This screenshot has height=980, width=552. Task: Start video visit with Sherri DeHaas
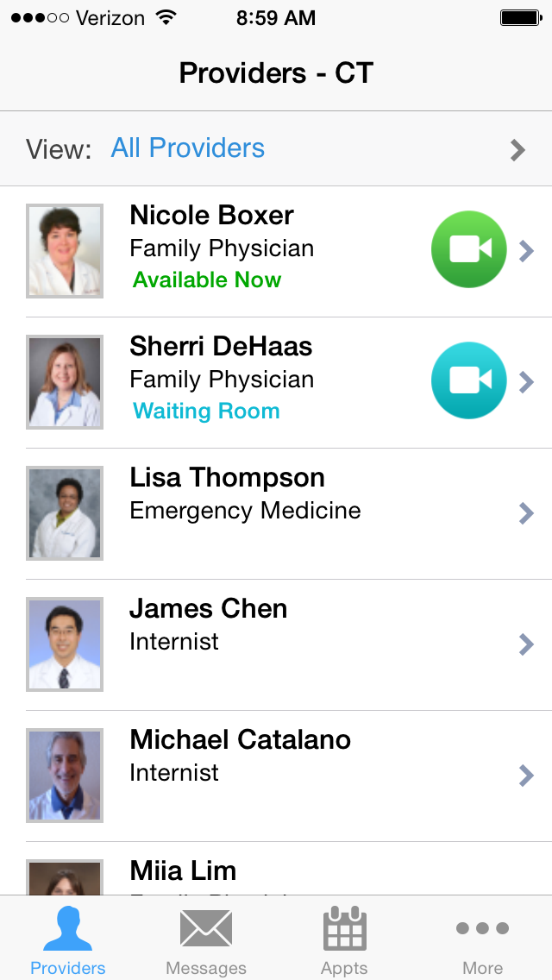pos(468,380)
